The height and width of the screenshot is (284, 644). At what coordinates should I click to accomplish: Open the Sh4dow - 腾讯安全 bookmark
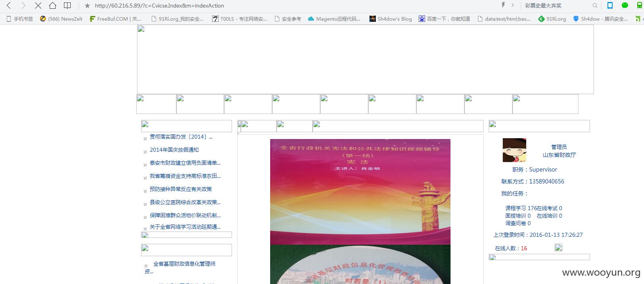(x=600, y=19)
